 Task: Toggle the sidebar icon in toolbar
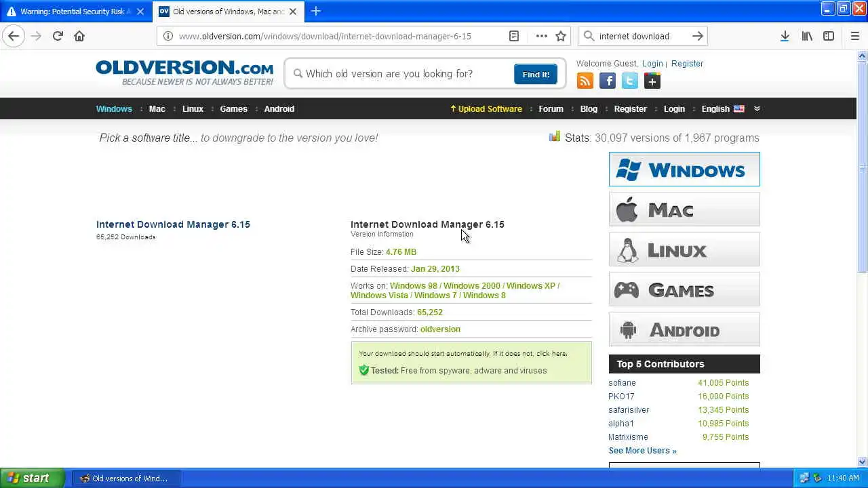829,36
